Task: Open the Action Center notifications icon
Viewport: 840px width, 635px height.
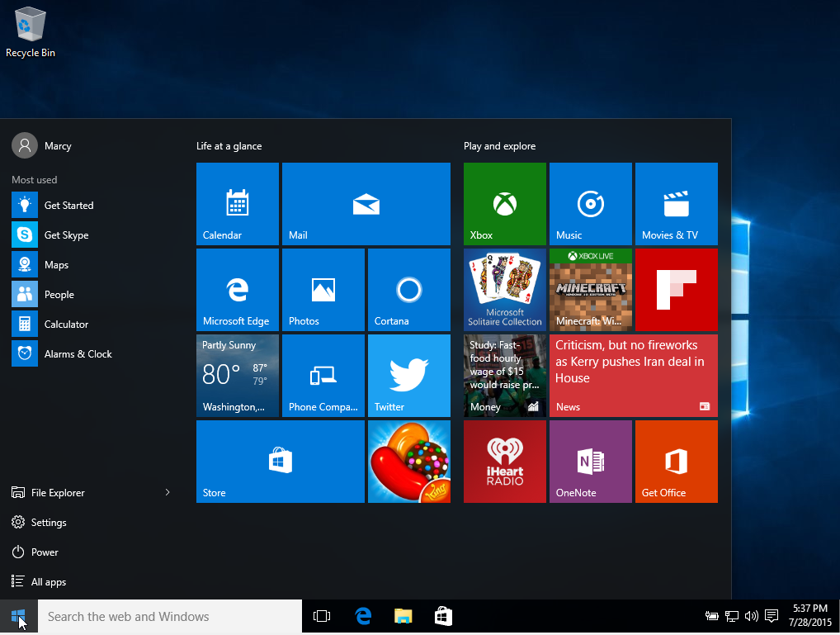Action: (772, 616)
